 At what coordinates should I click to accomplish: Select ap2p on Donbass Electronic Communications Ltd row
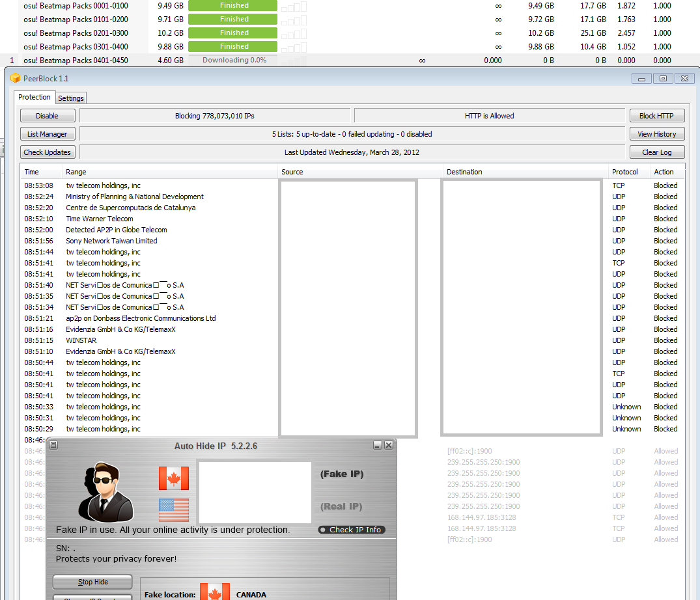[x=353, y=318]
